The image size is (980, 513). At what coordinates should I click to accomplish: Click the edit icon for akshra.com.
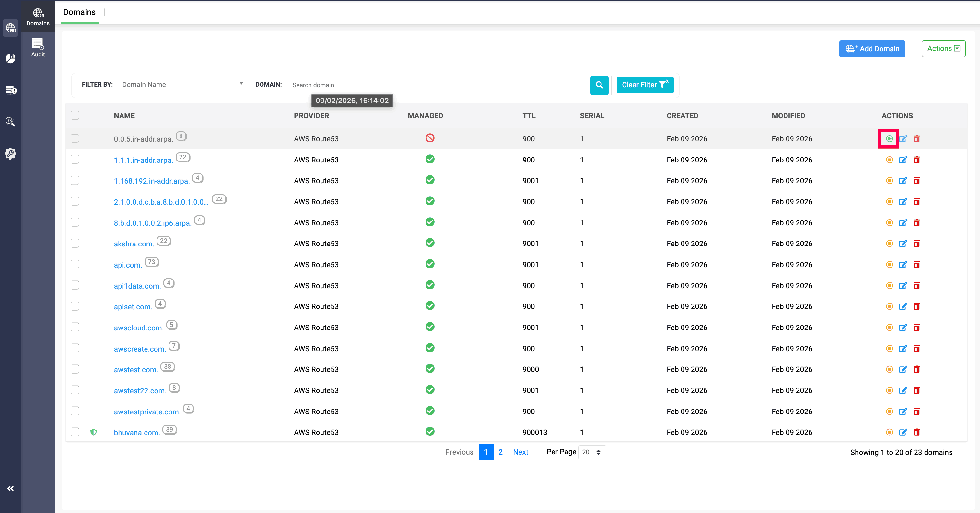[x=903, y=244]
